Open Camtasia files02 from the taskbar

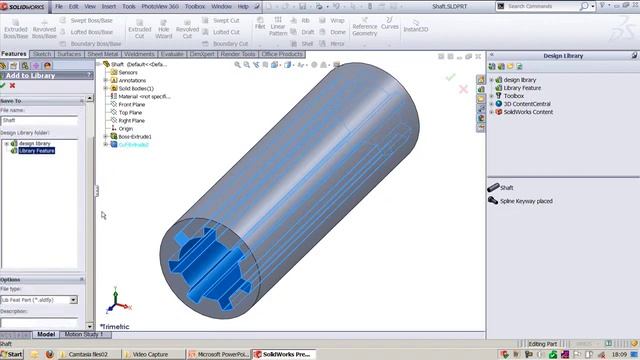click(88, 354)
